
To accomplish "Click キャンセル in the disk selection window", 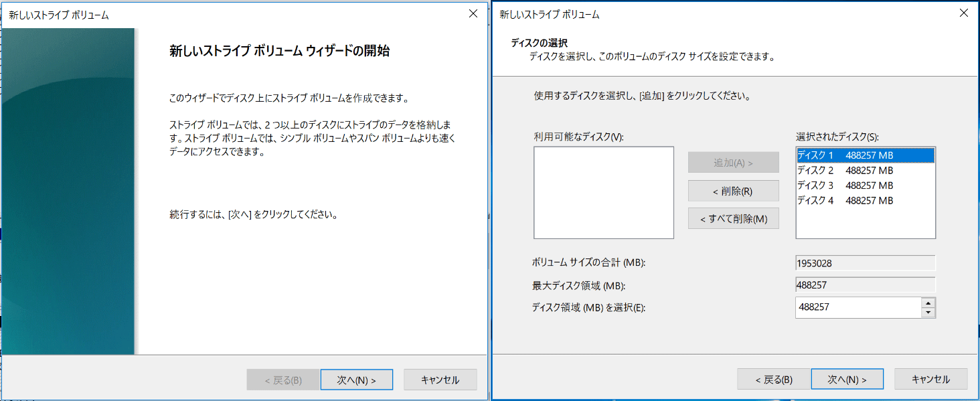I will pyautogui.click(x=930, y=380).
